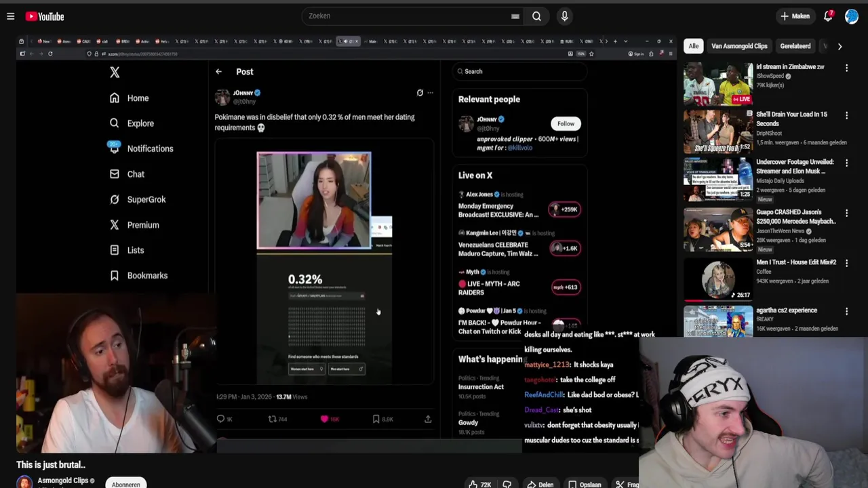Screen dimensions: 868x488
Task: Dislike the video with thumbs down
Action: pos(507,484)
